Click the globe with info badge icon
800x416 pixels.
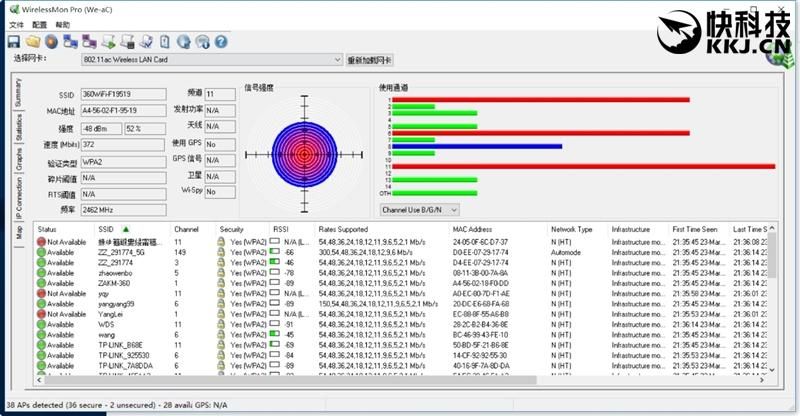pos(203,42)
